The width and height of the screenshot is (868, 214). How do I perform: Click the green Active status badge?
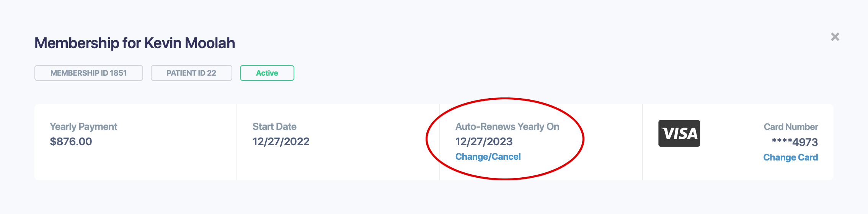point(267,73)
